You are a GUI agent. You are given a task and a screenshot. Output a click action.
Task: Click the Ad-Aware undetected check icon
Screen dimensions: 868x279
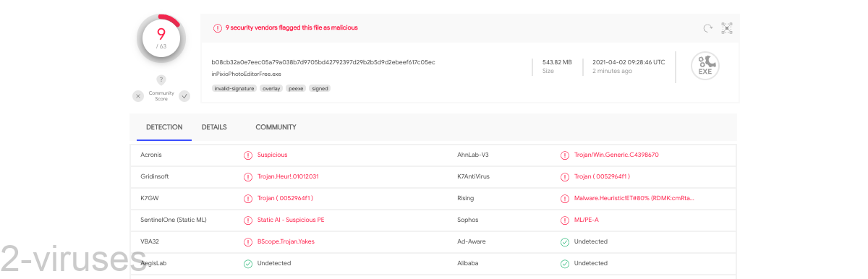(565, 241)
